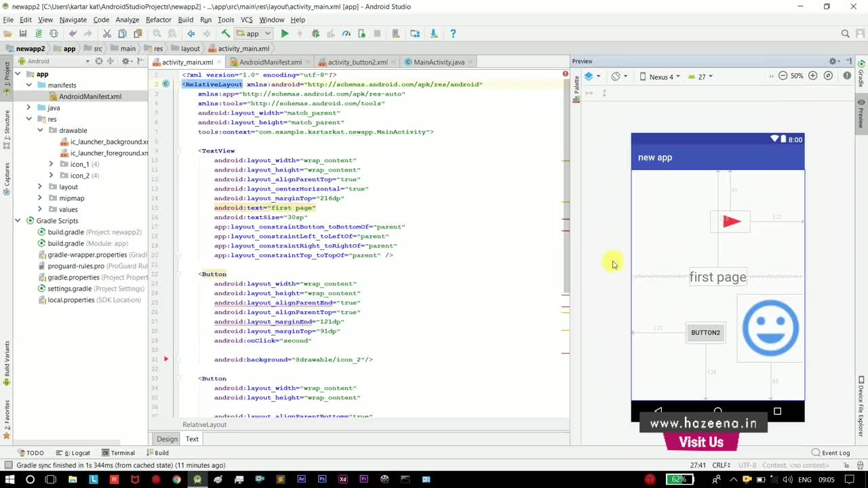This screenshot has width=868, height=488.
Task: Switch to the Design editor tab
Action: [167, 439]
